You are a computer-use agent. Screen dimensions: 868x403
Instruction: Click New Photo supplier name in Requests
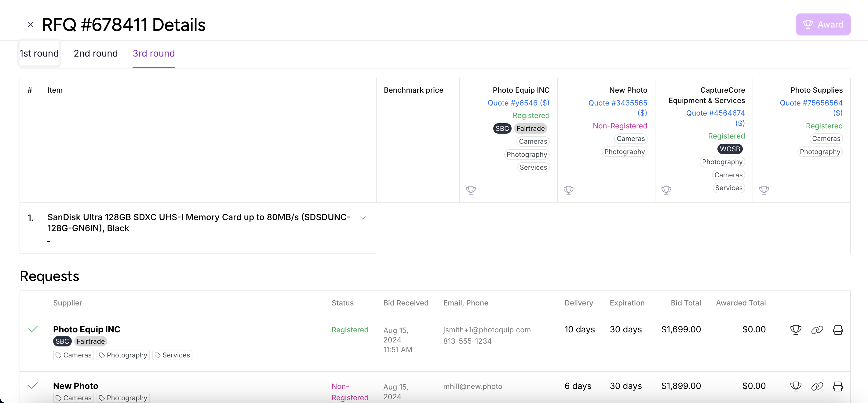[x=76, y=386]
